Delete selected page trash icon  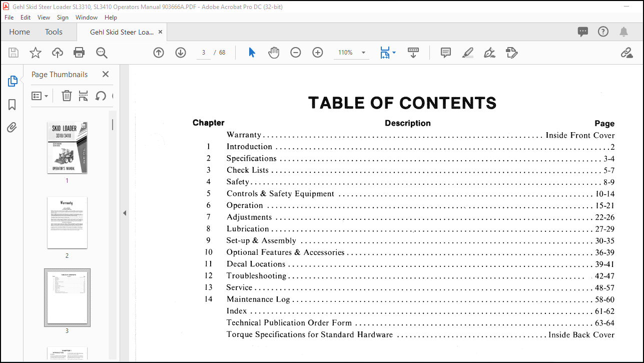click(67, 96)
